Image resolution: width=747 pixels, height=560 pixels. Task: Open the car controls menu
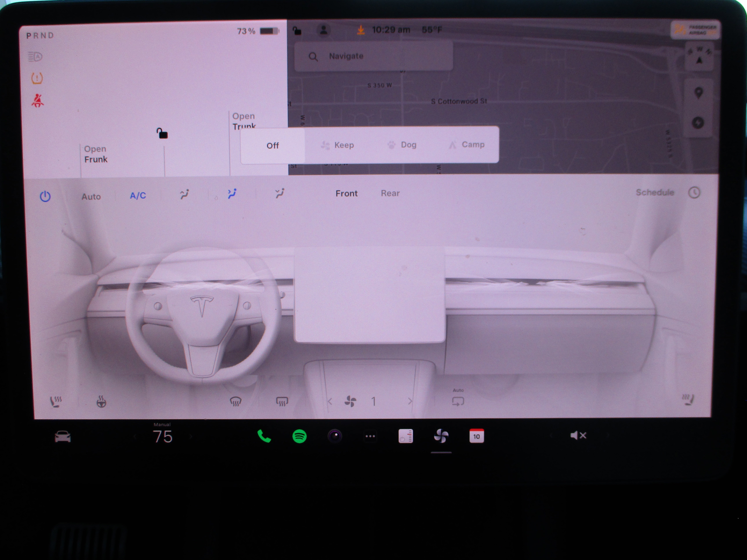click(63, 437)
